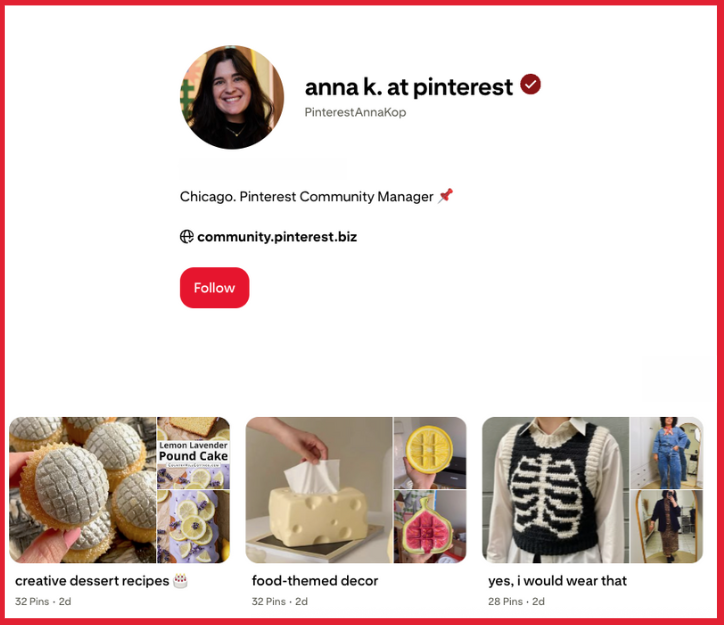Open the community.pinterest.biz link
This screenshot has width=724, height=625.
coord(277,237)
